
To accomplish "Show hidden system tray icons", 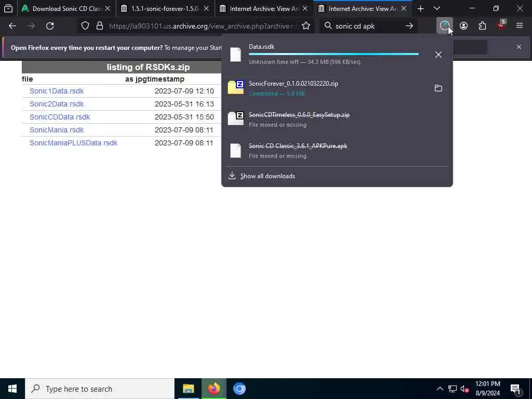I will (x=440, y=389).
